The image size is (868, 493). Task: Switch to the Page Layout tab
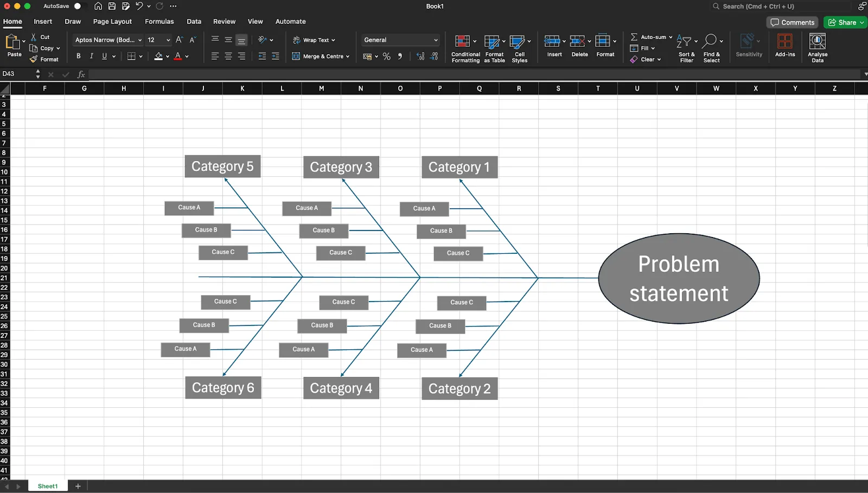coord(112,22)
